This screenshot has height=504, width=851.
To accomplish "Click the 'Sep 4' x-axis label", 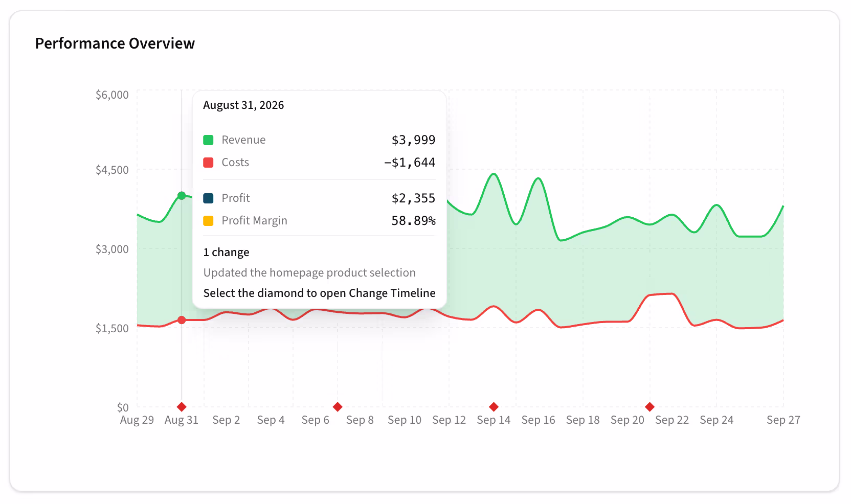I will tap(271, 420).
